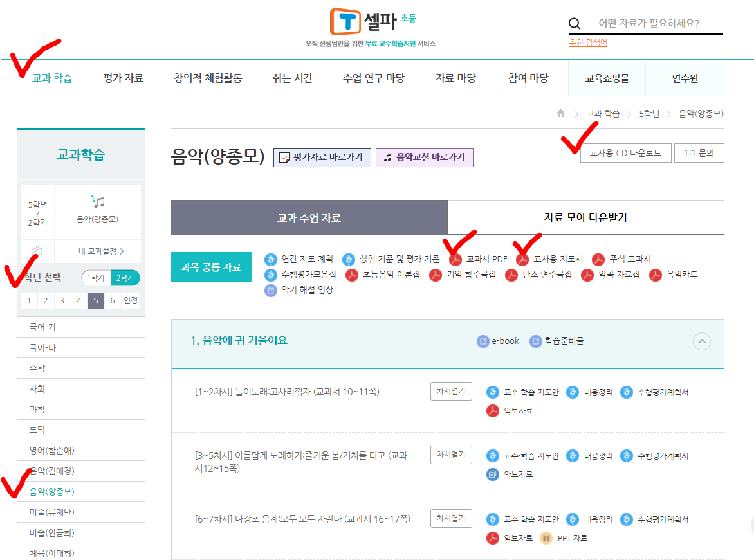Image resolution: width=754 pixels, height=560 pixels.
Task: Open 단소 연주곡집 PDF icon
Action: [511, 275]
